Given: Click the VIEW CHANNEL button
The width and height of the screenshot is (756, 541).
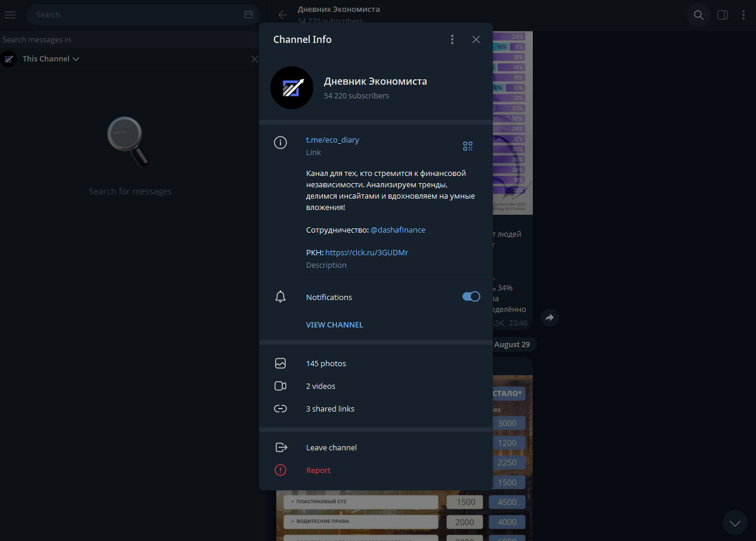Looking at the screenshot, I should [x=334, y=324].
